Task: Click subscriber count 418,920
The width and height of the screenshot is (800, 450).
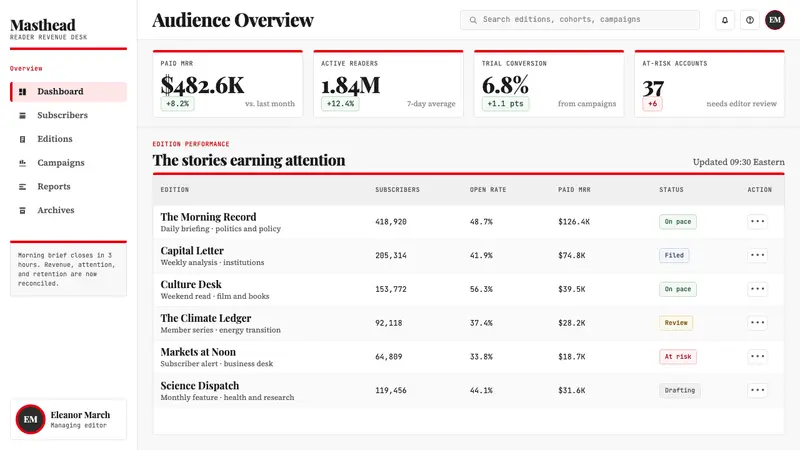Action: point(391,222)
